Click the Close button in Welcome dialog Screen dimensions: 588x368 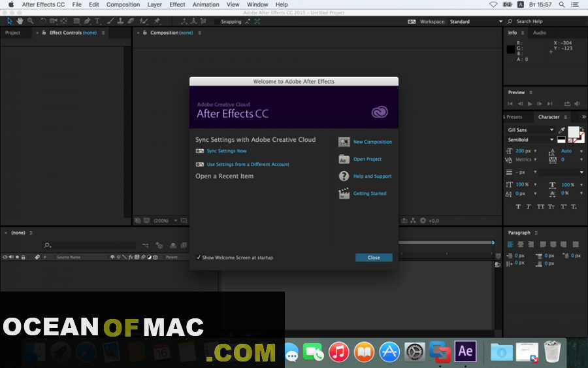pos(374,258)
